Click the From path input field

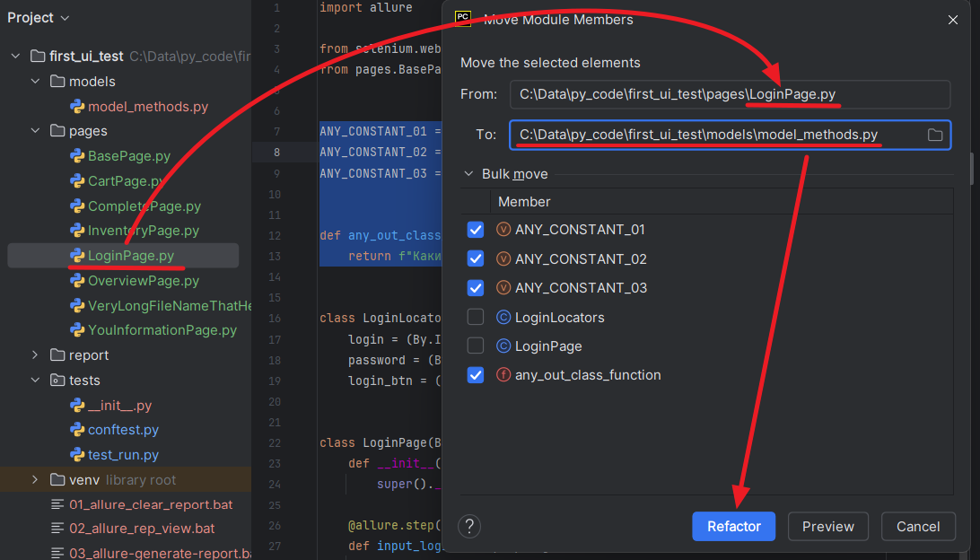pyautogui.click(x=729, y=94)
